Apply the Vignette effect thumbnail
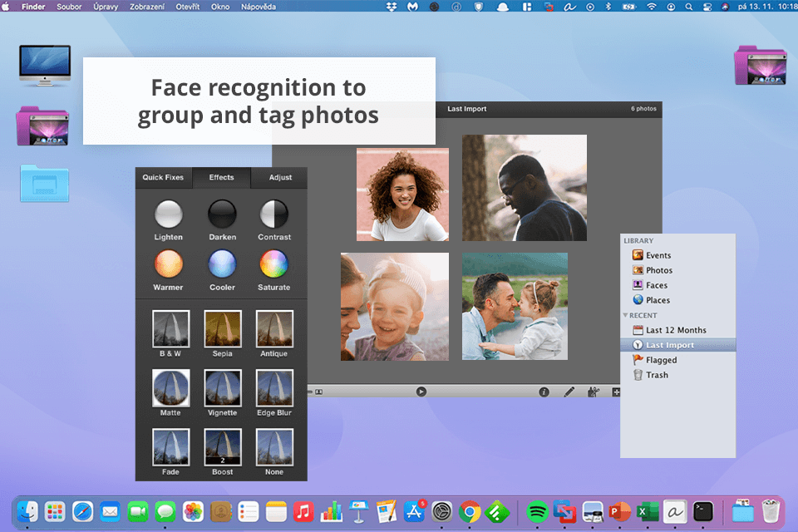798x532 pixels. pos(223,388)
